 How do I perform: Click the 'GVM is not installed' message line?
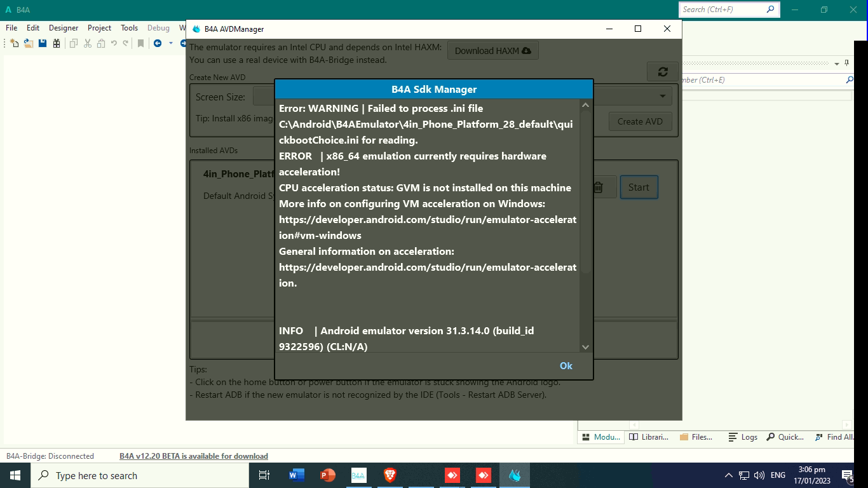[425, 187]
